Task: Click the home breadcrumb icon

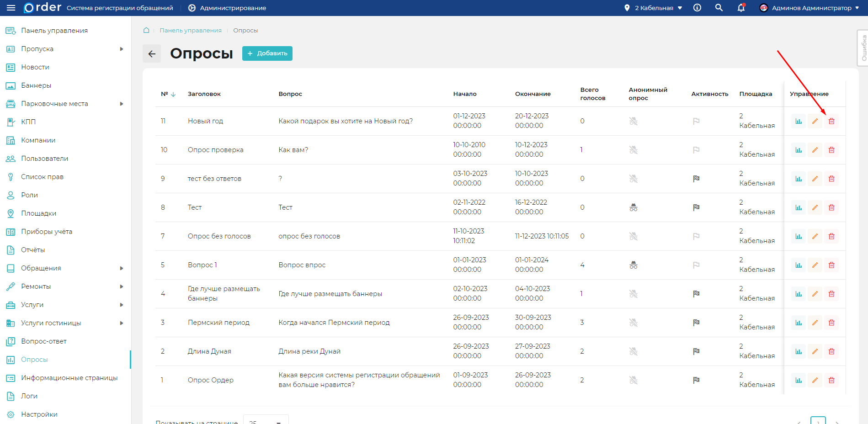Action: 146,30
